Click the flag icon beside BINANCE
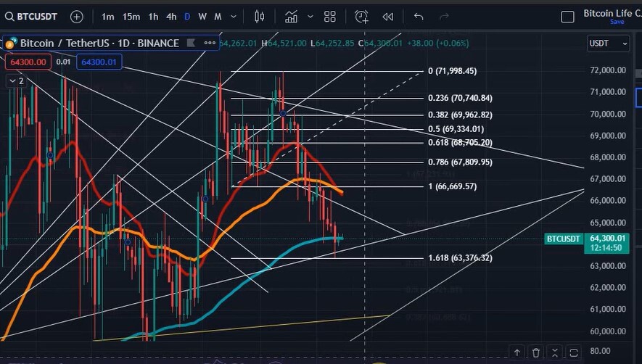Viewport: 642px width, 364px height. click(191, 43)
